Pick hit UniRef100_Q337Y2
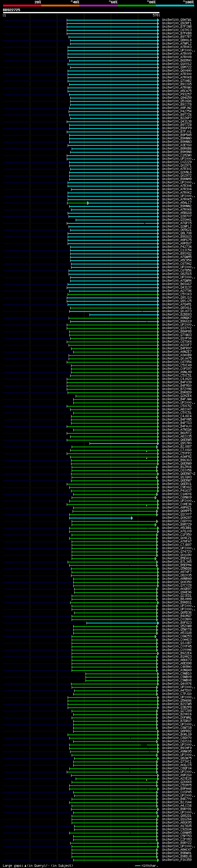The width and height of the screenshot is (197, 868). tap(177, 328)
